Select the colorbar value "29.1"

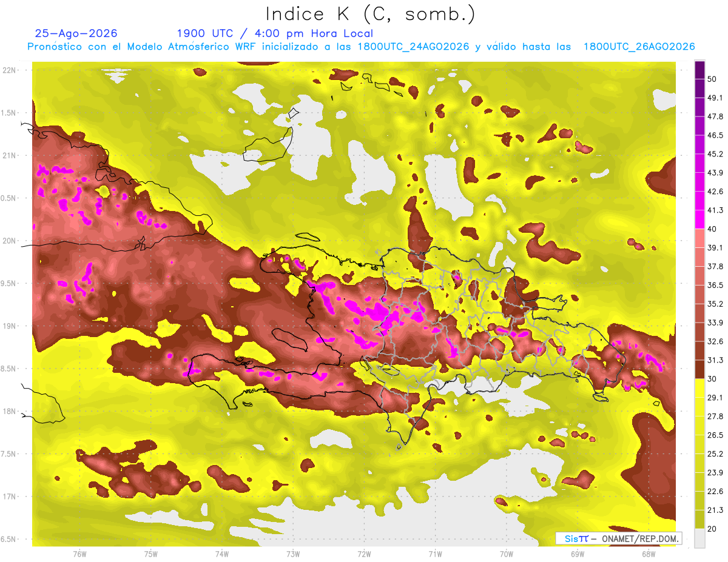tap(715, 398)
